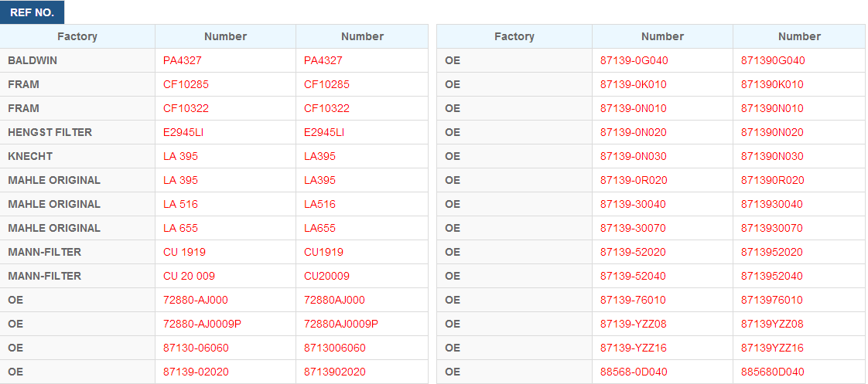
Task: Select OE number 885680D040
Action: click(773, 372)
